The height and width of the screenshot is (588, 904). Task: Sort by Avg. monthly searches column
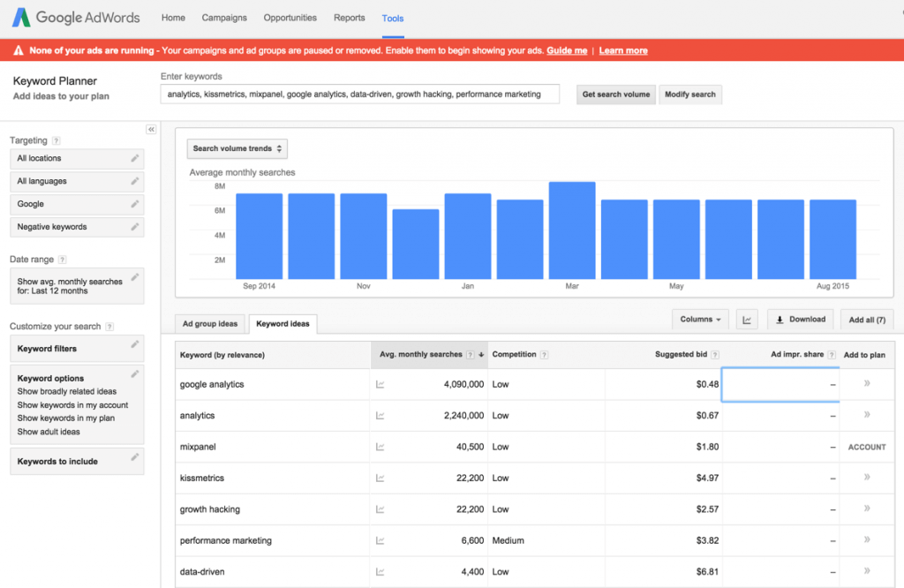click(x=430, y=355)
